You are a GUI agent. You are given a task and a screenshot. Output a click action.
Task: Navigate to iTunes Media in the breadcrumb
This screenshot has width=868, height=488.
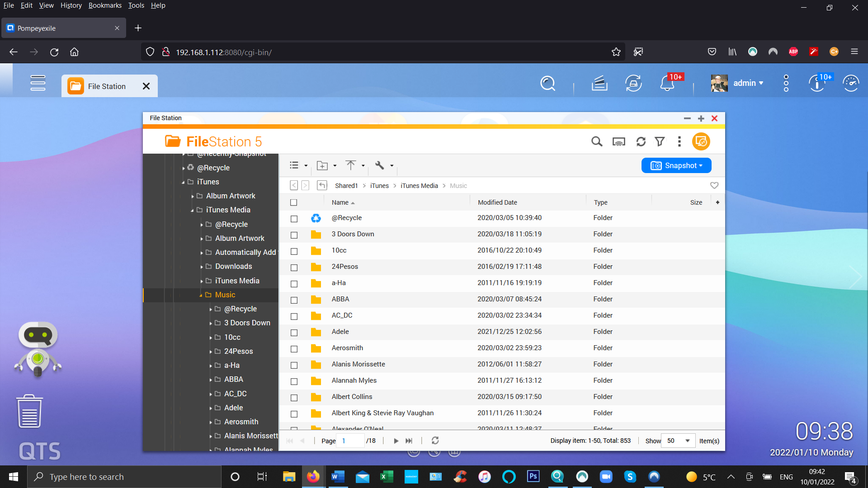(x=419, y=186)
